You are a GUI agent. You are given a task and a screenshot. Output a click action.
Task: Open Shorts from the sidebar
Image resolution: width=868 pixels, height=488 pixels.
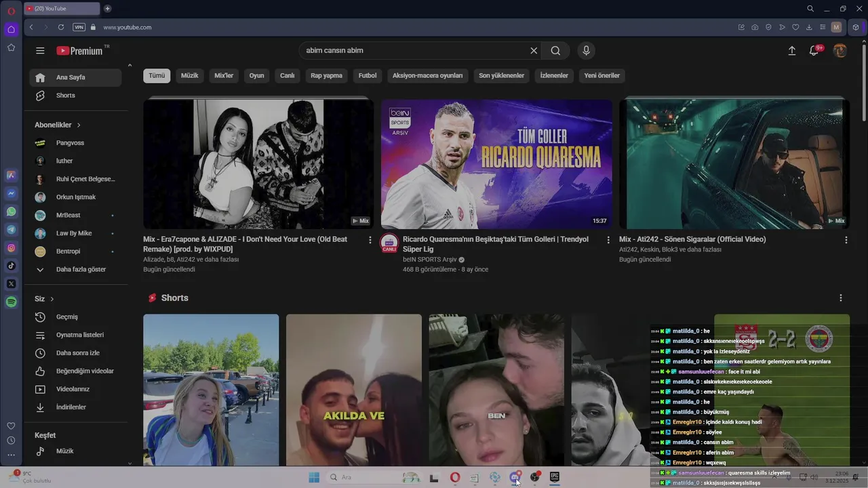75,96
